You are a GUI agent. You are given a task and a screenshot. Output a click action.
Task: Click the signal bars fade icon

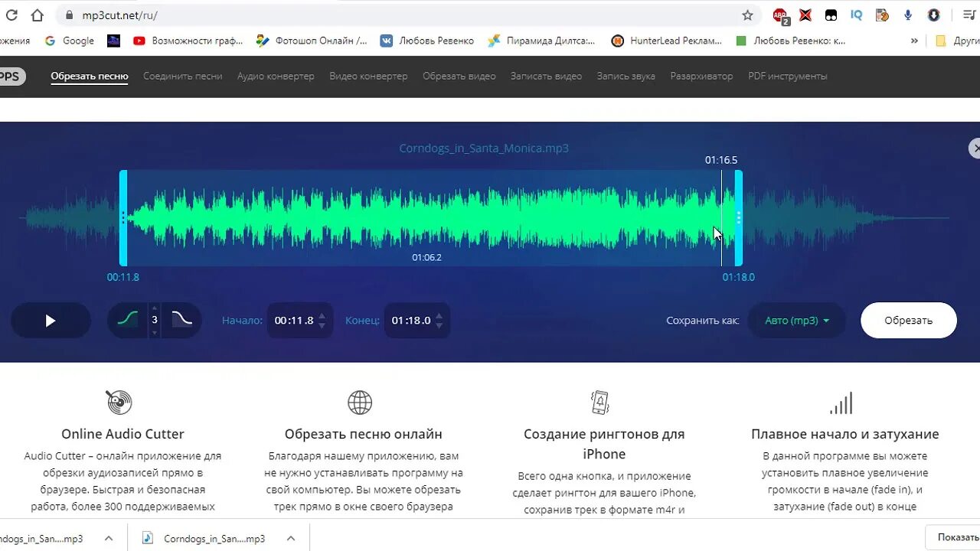[841, 403]
